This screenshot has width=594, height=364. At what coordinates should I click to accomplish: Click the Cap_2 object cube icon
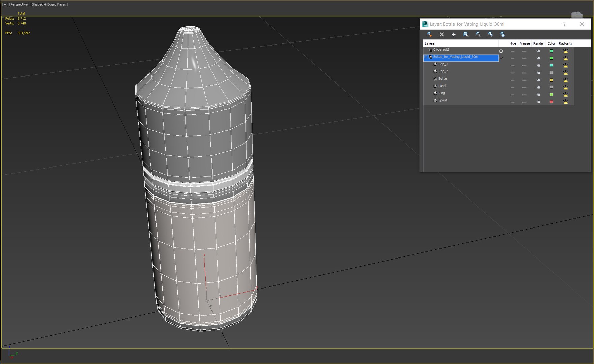pos(435,71)
